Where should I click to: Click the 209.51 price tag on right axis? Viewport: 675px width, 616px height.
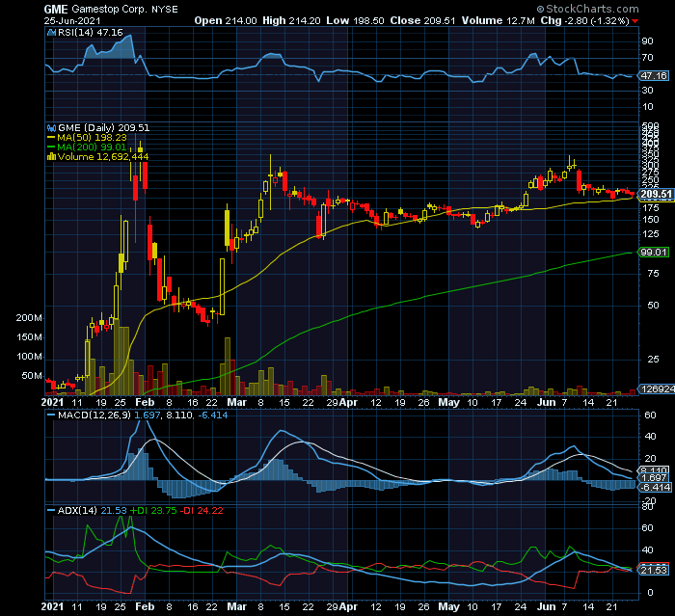pos(656,194)
